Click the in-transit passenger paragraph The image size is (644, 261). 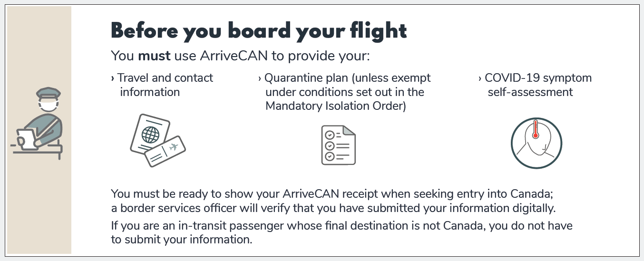coord(342,232)
